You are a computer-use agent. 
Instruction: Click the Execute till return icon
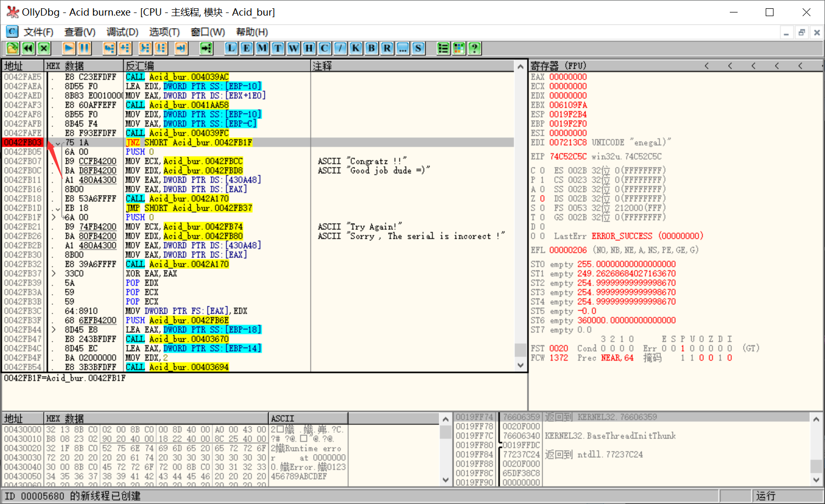tap(181, 48)
